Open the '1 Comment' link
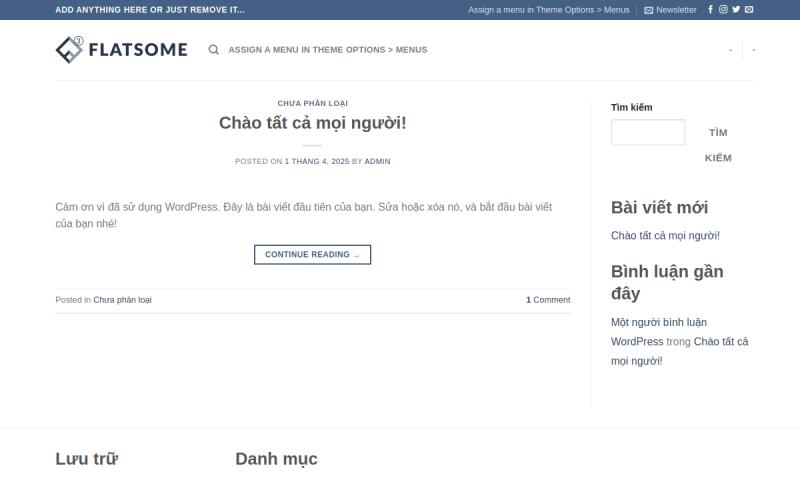The image size is (800, 480). click(548, 300)
